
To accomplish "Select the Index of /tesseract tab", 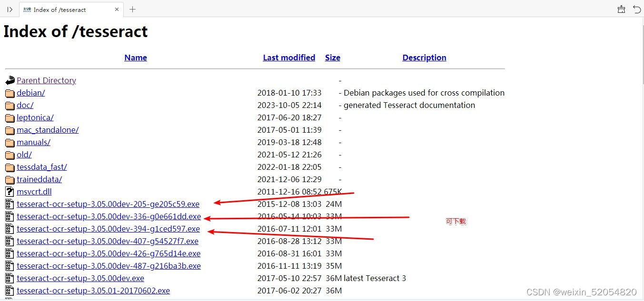I will 71,10.
